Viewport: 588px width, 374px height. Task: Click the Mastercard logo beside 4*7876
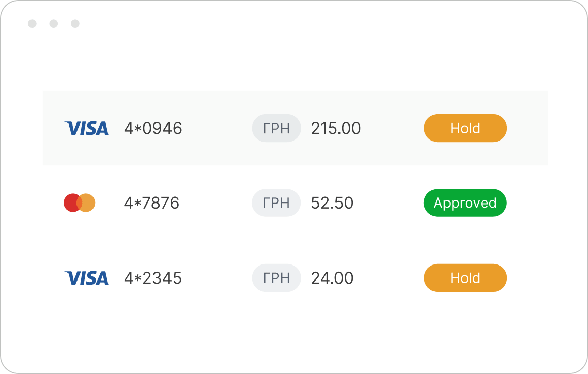pos(80,202)
